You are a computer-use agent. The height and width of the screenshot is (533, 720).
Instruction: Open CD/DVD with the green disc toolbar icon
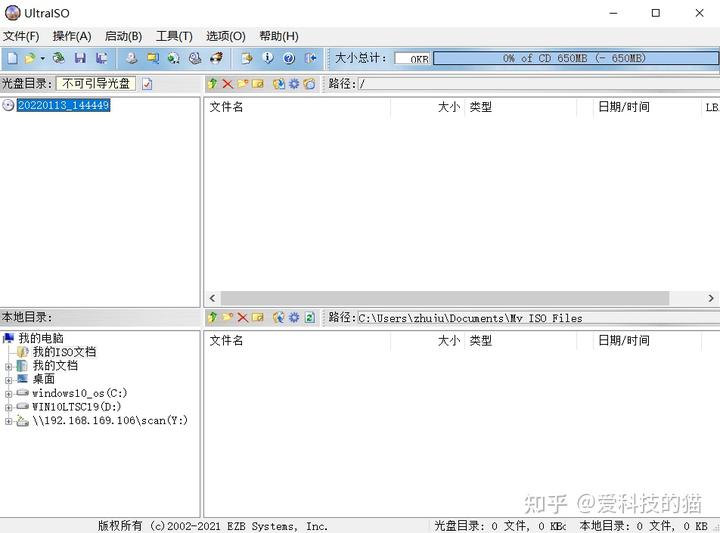pos(58,58)
